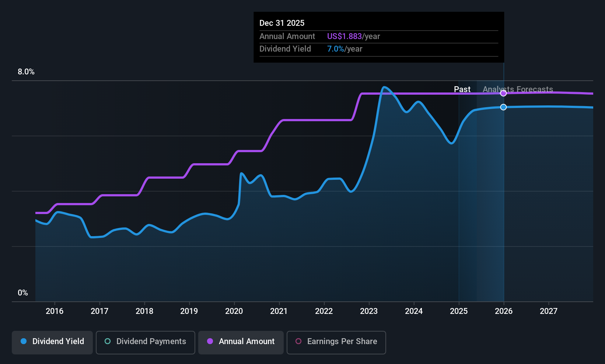Click the 2020 x-axis label
This screenshot has width=605, height=364.
234,311
